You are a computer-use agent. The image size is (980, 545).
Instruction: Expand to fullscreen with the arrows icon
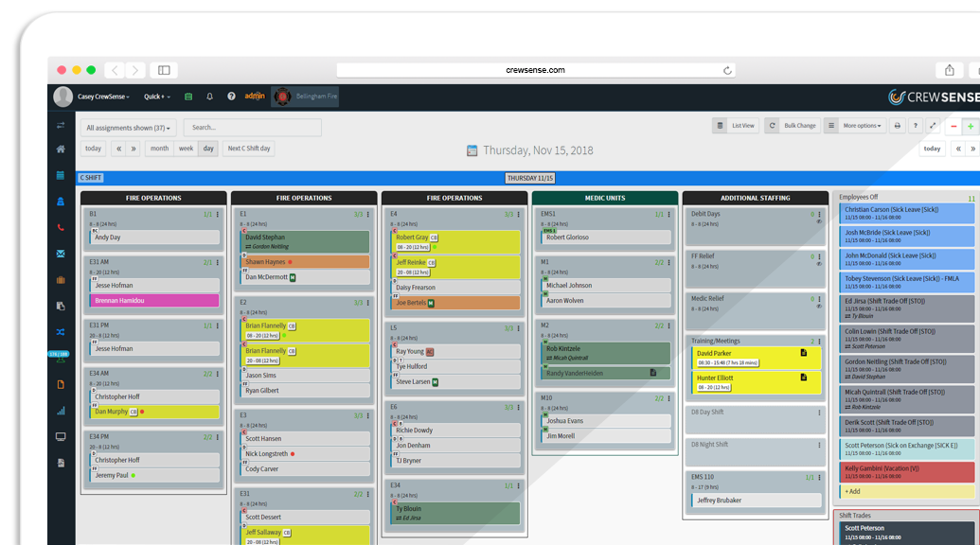[932, 126]
